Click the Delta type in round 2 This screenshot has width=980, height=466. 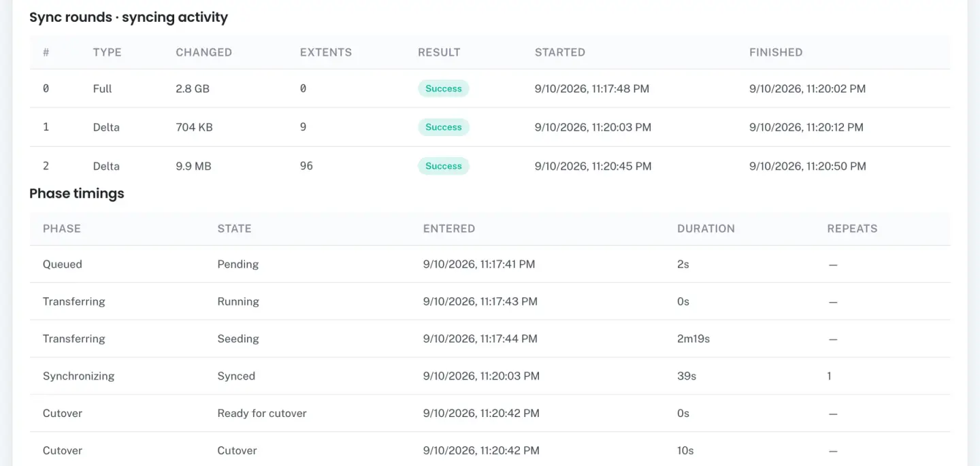click(106, 166)
